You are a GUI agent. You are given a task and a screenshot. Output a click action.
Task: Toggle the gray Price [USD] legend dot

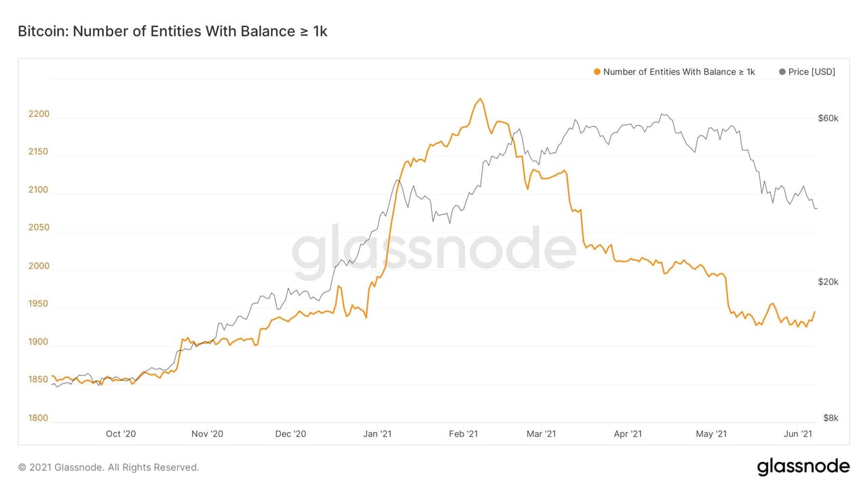click(782, 72)
